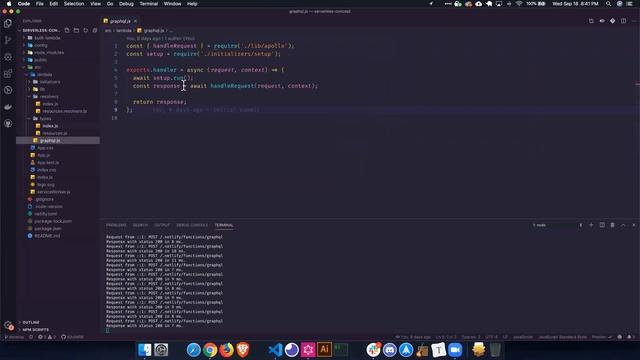Open the Manage gear at activity bar bottom

click(x=8, y=325)
